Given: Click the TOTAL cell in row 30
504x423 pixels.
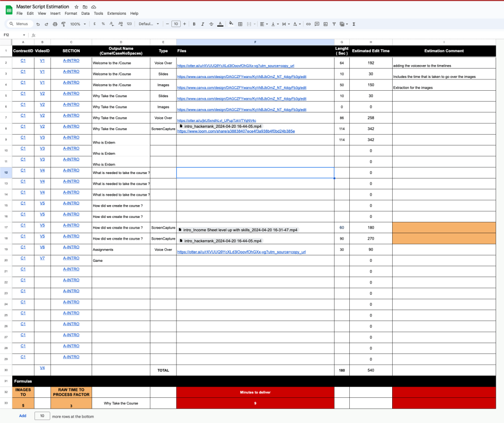Looking at the screenshot, I should click(163, 370).
